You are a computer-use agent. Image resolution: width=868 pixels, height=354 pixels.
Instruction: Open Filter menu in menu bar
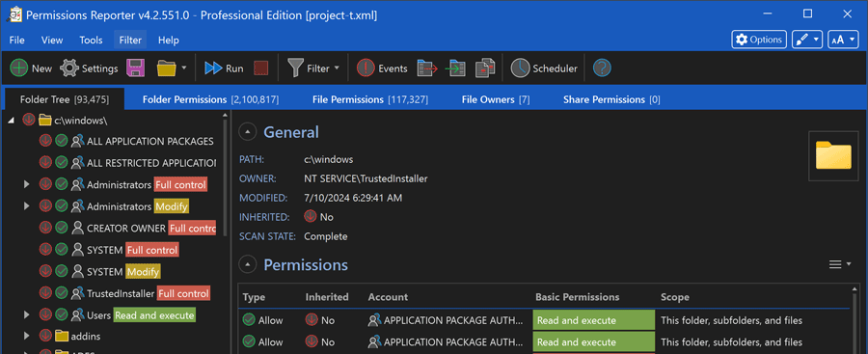point(130,40)
